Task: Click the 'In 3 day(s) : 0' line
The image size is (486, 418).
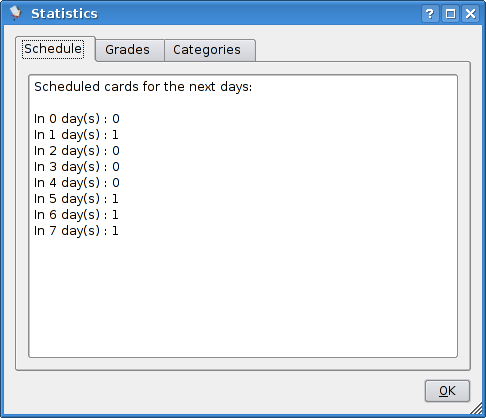Action: pos(77,167)
